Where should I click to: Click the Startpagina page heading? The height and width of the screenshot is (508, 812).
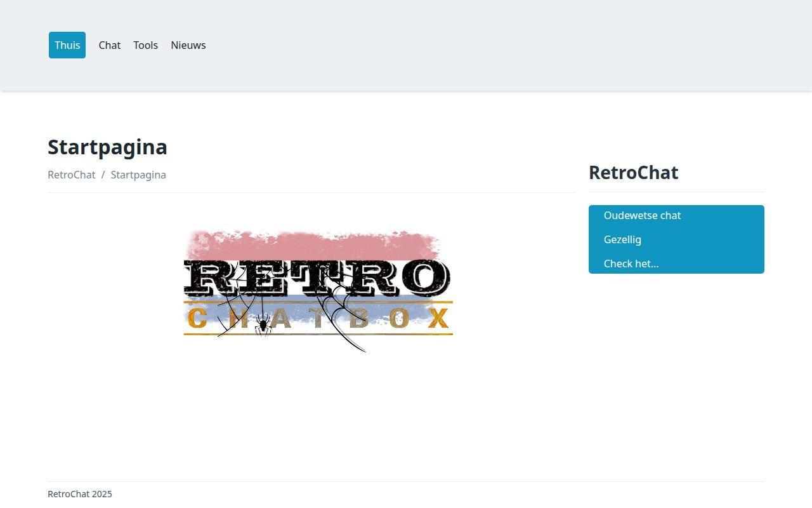(108, 147)
